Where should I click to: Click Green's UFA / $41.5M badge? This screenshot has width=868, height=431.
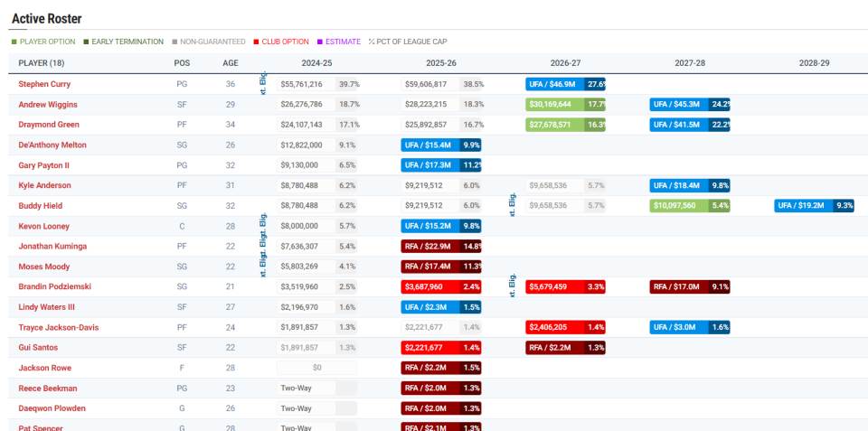point(690,125)
